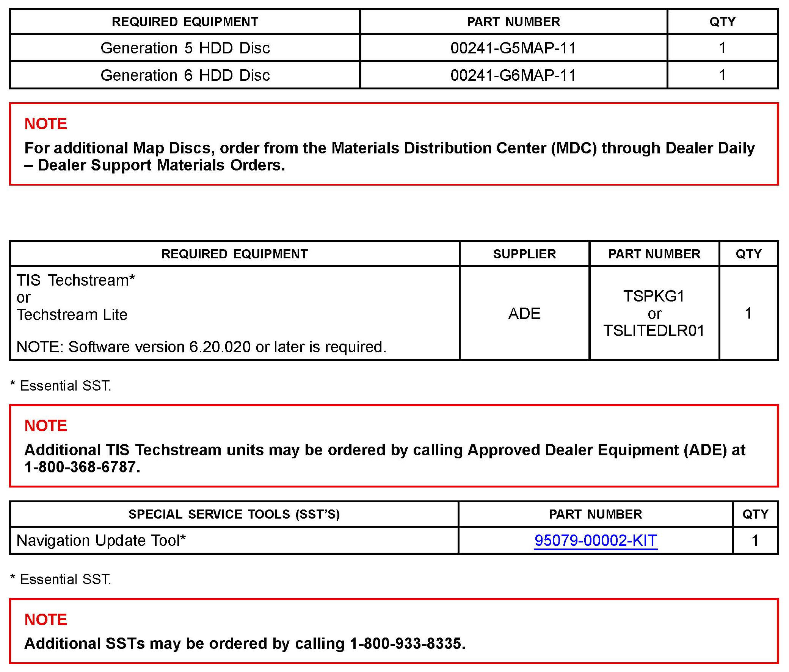
Task: Click the TSLITEDLR01 part number text
Action: click(x=653, y=330)
